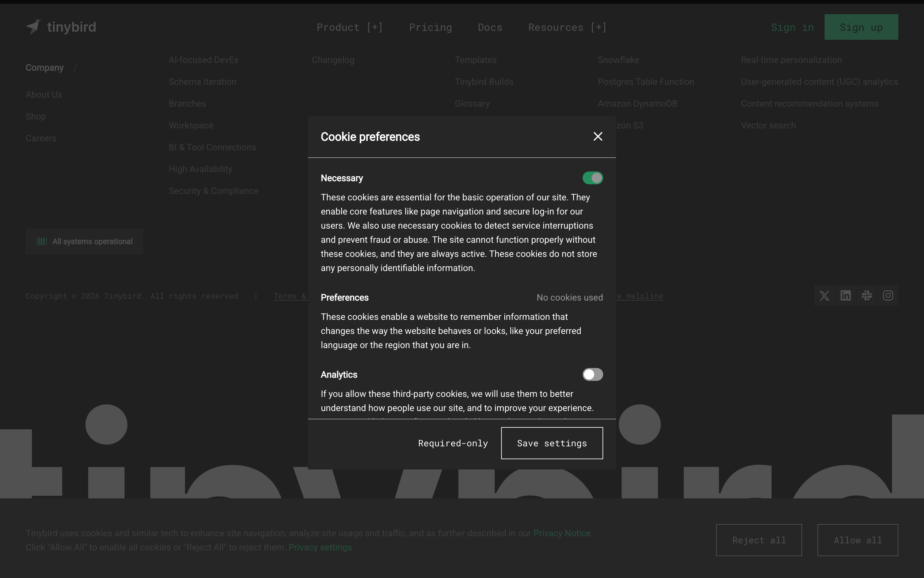Click the Sign up button
The image size is (924, 578).
point(861,27)
